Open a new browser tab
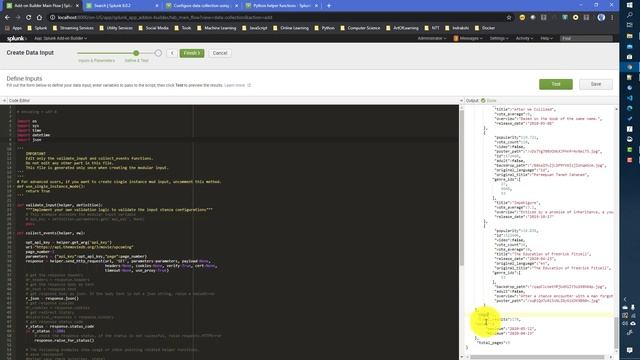Screen dimensions: 640x360 coord(329,6)
